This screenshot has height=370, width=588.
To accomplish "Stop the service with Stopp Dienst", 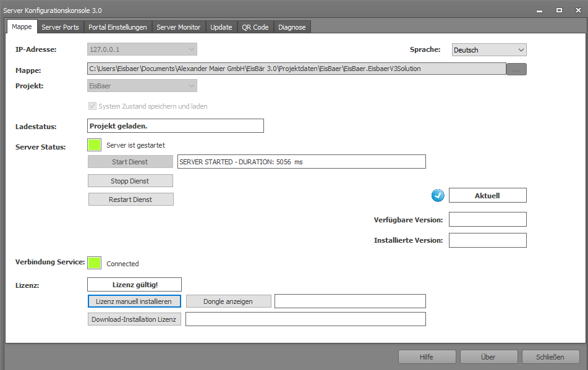I will 130,181.
